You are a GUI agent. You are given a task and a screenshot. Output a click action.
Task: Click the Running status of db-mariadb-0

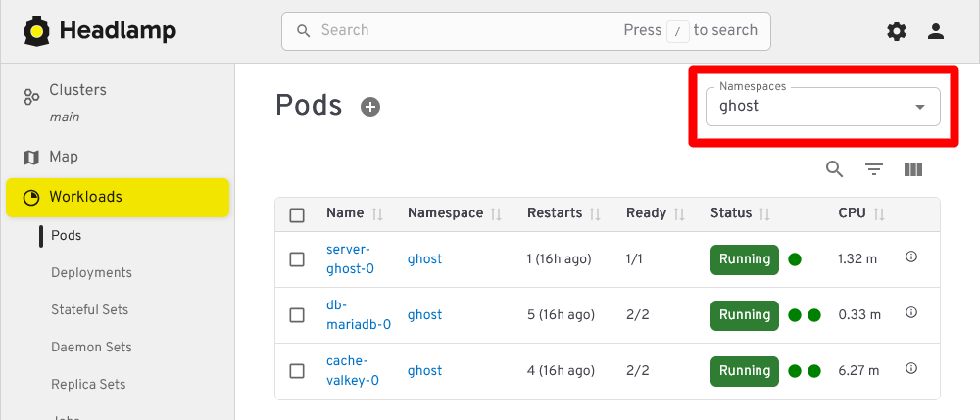[x=745, y=315]
